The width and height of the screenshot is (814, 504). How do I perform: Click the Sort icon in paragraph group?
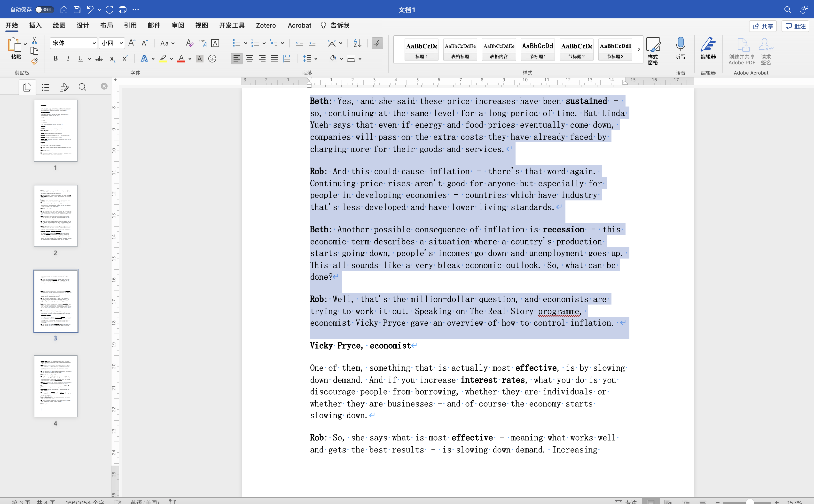(357, 43)
